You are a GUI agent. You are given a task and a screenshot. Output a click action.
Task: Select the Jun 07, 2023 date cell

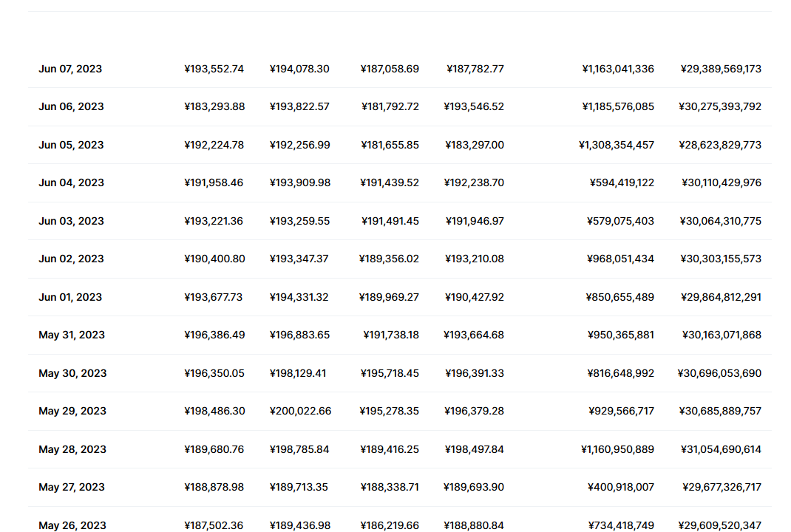(70, 69)
